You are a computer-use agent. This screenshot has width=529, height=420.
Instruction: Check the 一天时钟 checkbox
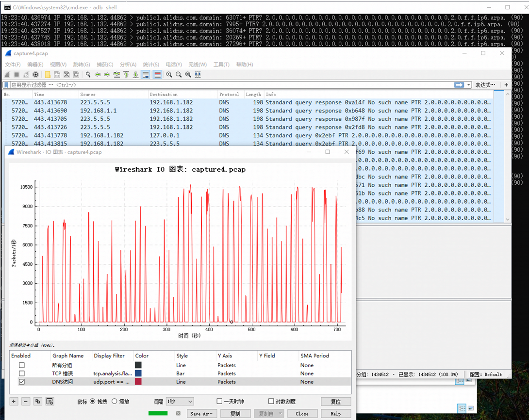[219, 402]
